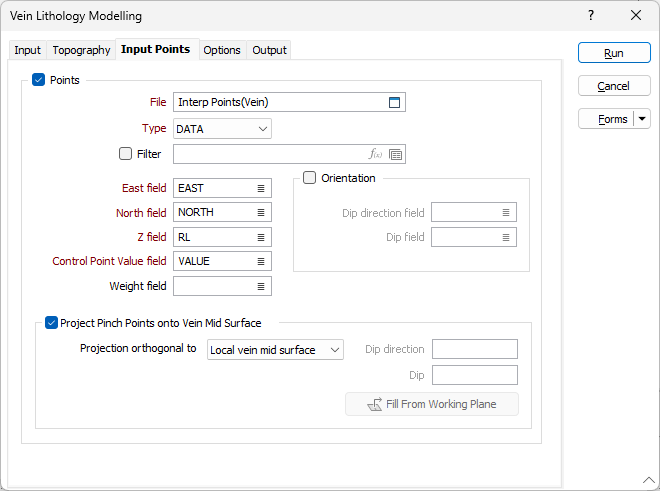Open the Weight field list picker icon

pos(261,286)
